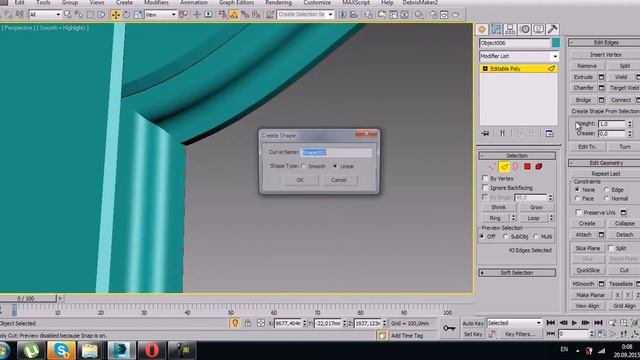640x360 pixels.
Task: Choose None constraint radio button
Action: (x=577, y=190)
